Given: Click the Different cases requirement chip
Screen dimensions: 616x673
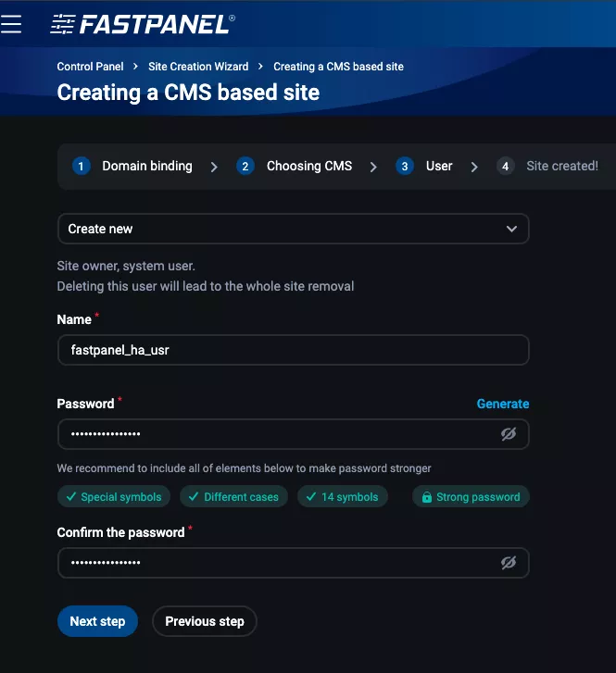Looking at the screenshot, I should point(233,497).
